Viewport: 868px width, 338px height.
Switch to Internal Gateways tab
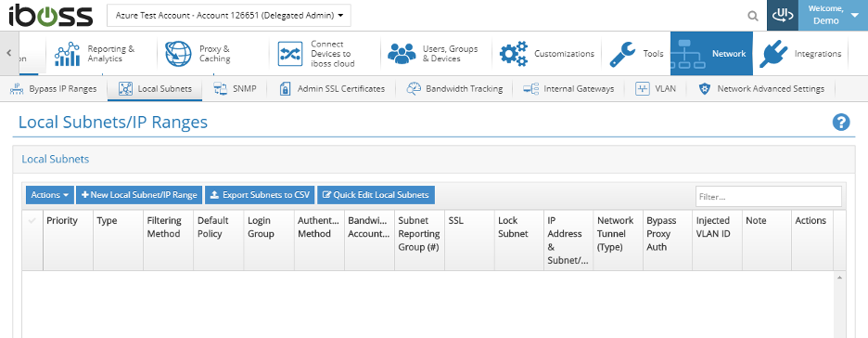coord(569,88)
